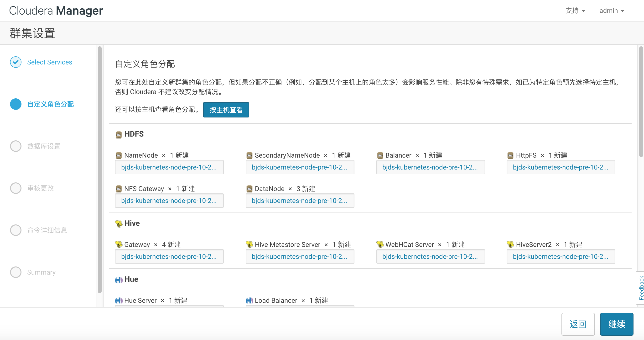Screen dimensions: 644x340
Task: Click the Hue Server role icon
Action: [118, 300]
